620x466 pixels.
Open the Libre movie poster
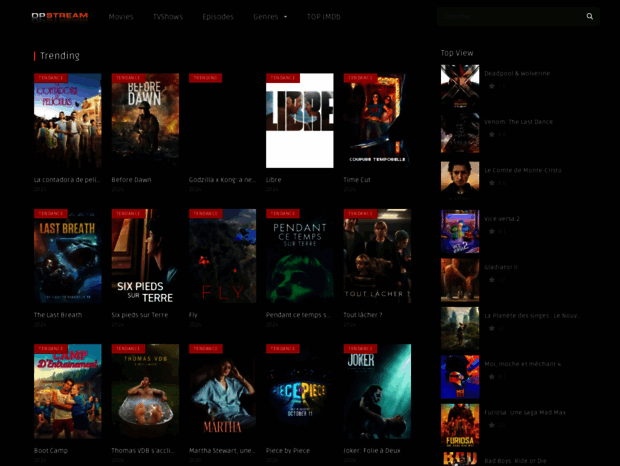tap(300, 121)
